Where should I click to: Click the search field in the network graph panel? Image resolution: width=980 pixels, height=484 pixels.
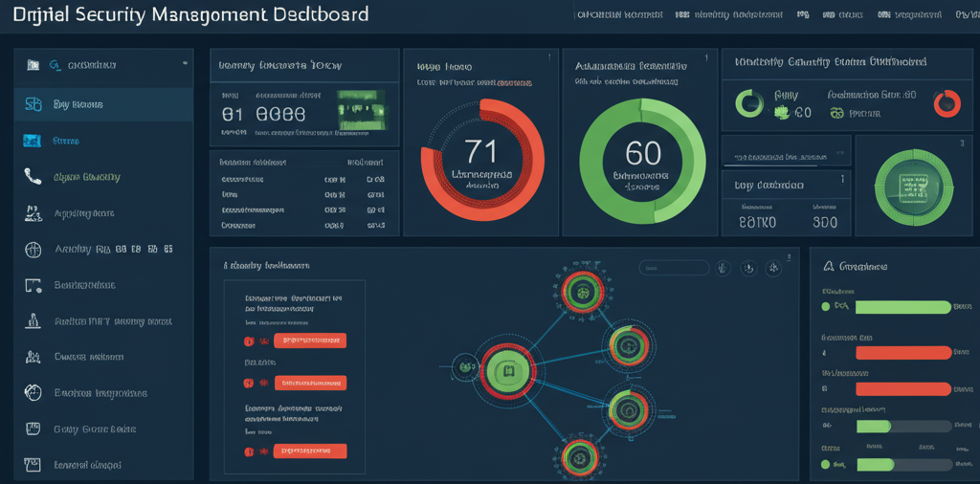coord(673,269)
